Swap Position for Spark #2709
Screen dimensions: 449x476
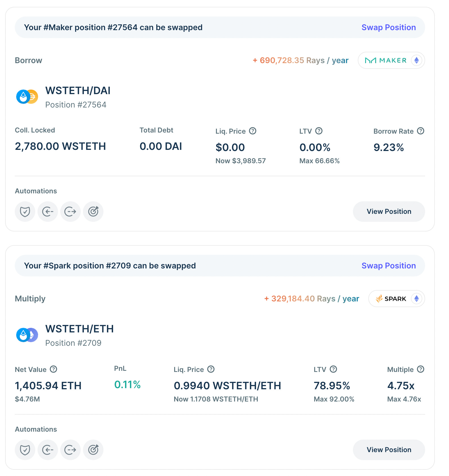tap(388, 266)
